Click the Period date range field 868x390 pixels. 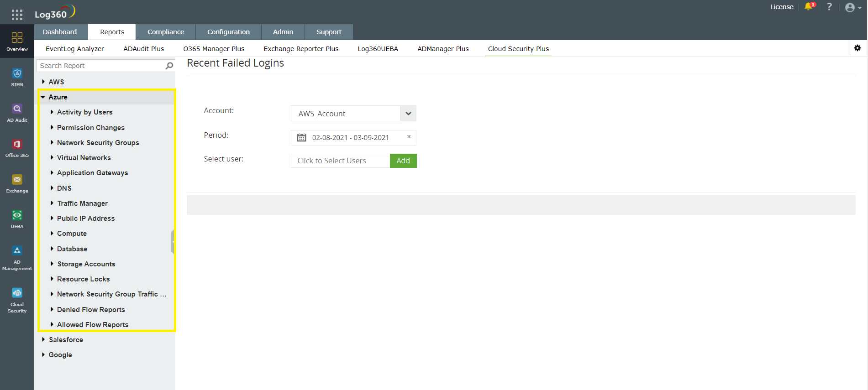(353, 137)
